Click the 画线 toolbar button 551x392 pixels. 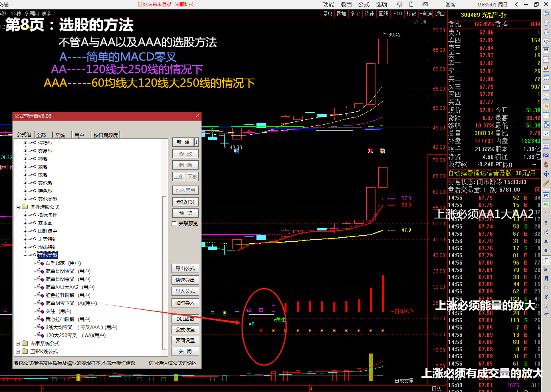(x=383, y=14)
